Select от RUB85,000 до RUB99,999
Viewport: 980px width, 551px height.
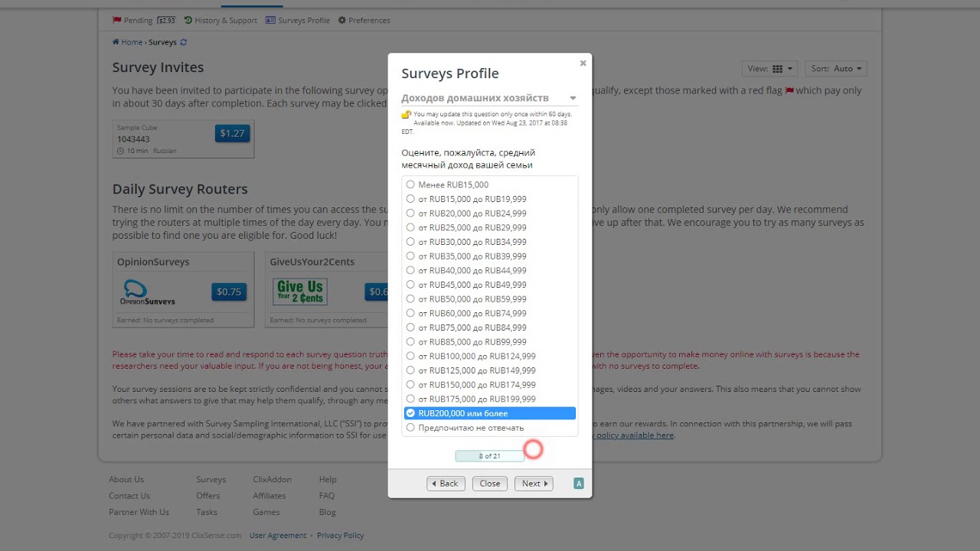490,342
